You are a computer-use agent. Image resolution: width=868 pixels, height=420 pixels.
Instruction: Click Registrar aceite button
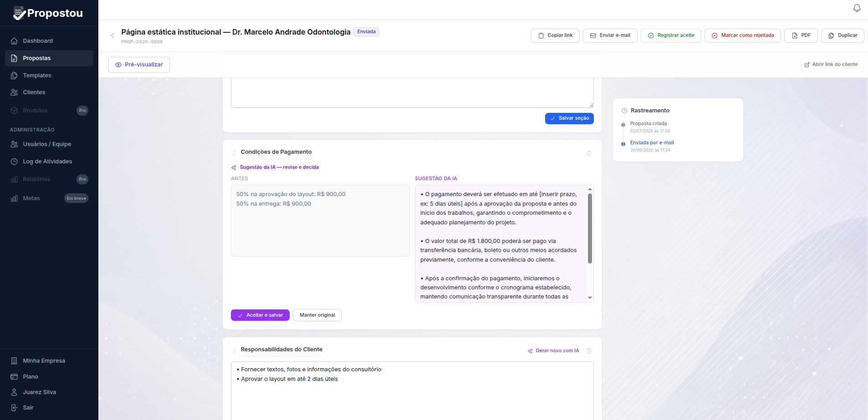[x=671, y=35]
